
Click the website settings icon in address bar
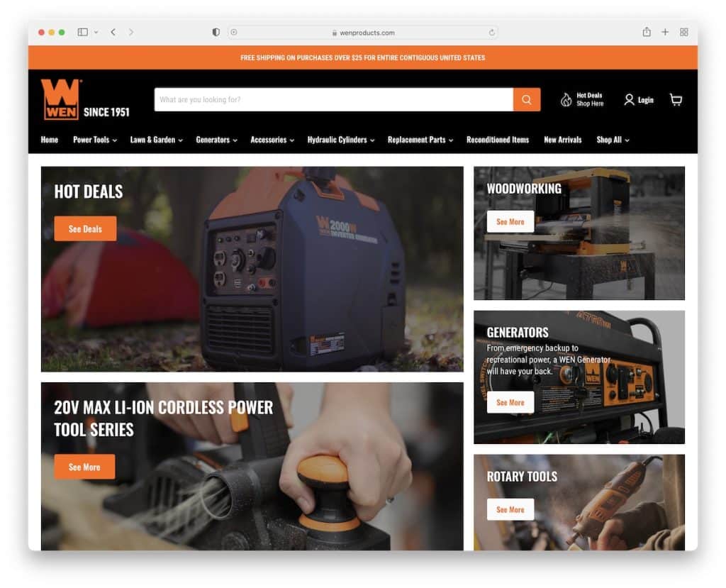click(234, 33)
